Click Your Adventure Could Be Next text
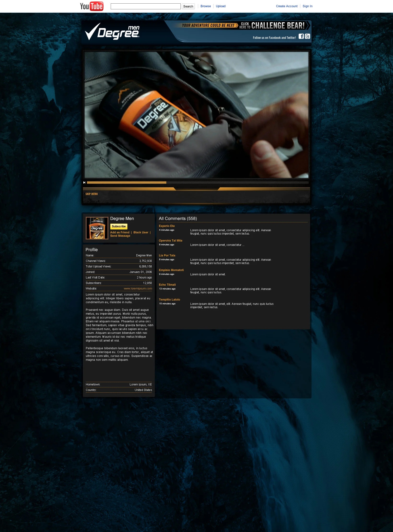This screenshot has height=532, width=393. 208,25
